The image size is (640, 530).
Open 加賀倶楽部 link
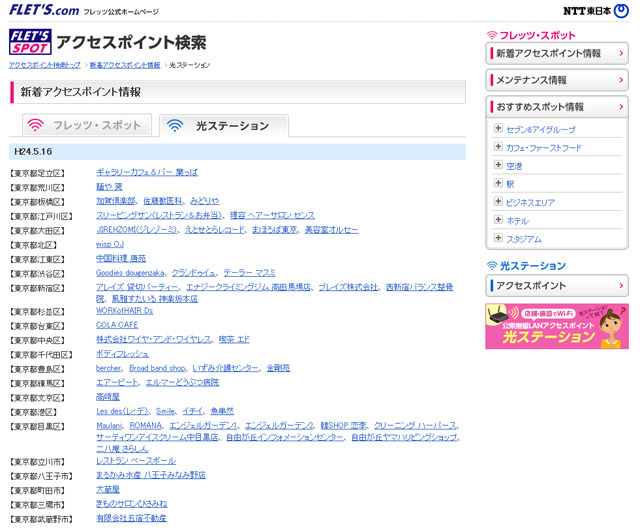click(116, 201)
